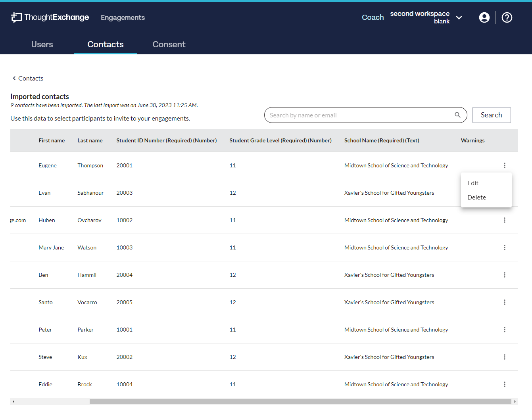Open the three-dot menu for Peter Parker
This screenshot has width=532, height=420.
tap(504, 330)
